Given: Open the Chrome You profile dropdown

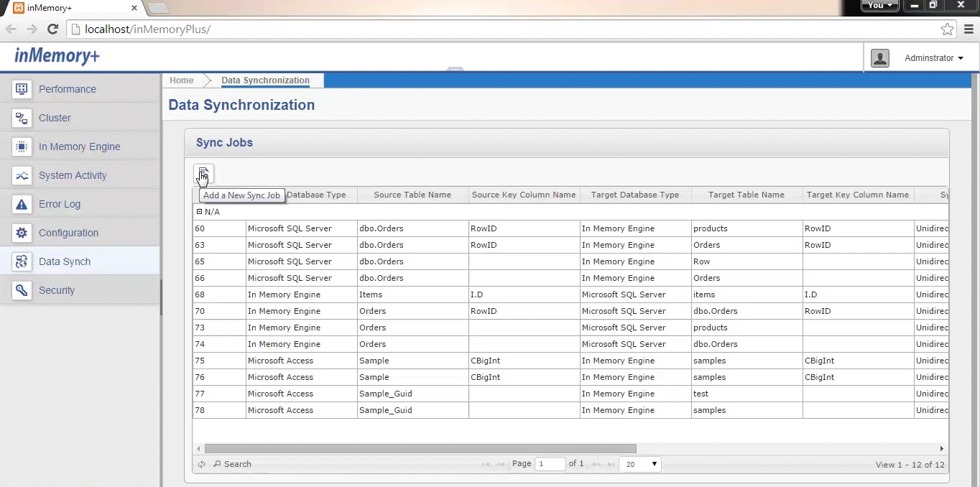Looking at the screenshot, I should (x=880, y=5).
